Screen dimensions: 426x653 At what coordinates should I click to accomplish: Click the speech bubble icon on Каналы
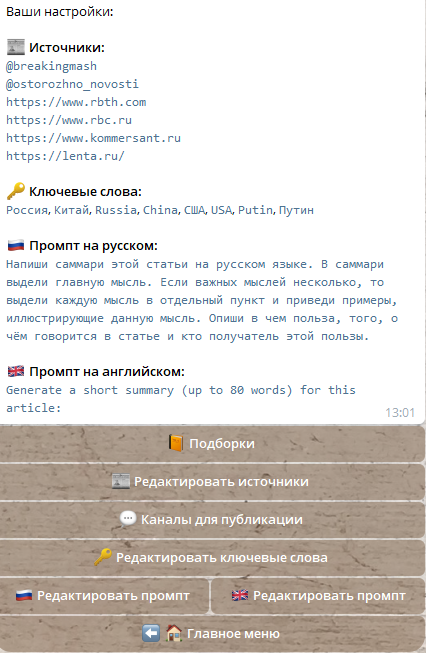[128, 519]
